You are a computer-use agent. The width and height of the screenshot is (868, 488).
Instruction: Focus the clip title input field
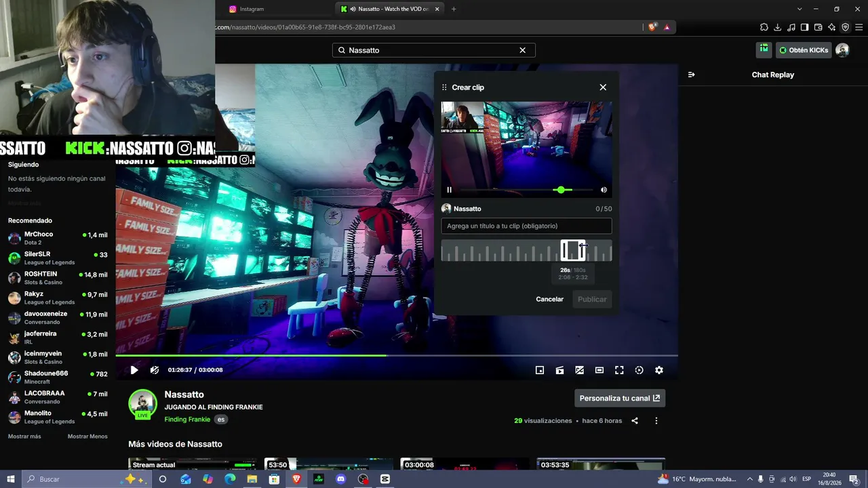[x=526, y=226]
